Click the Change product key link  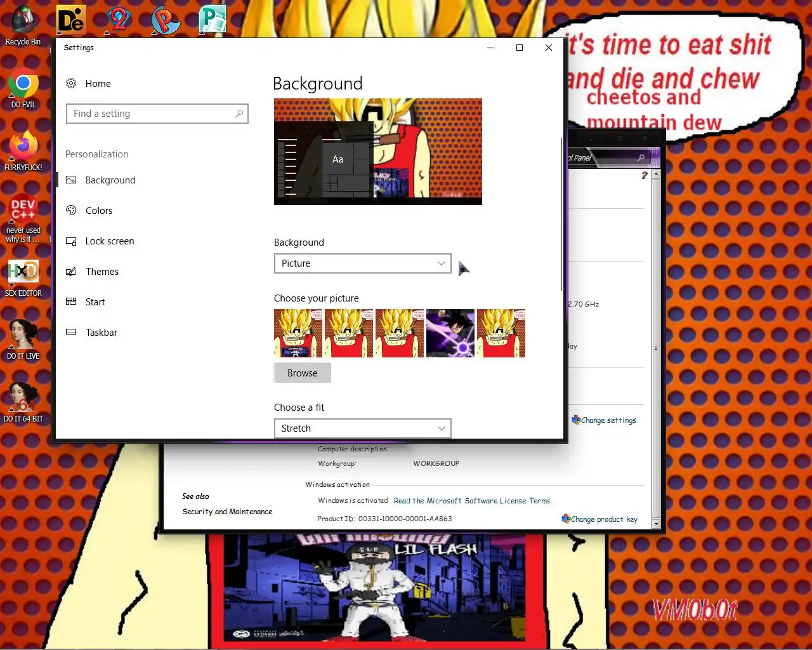[x=604, y=519]
